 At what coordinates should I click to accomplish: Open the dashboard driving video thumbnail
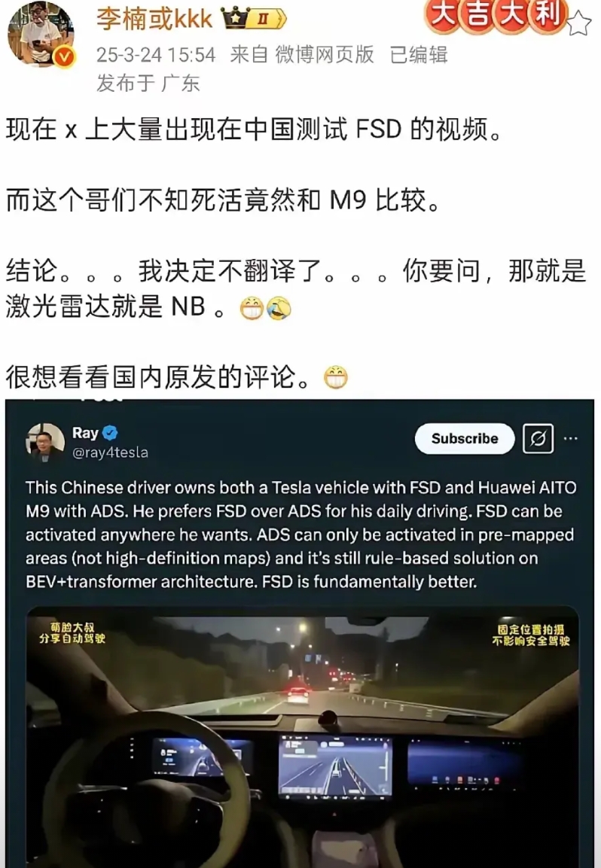(x=303, y=737)
